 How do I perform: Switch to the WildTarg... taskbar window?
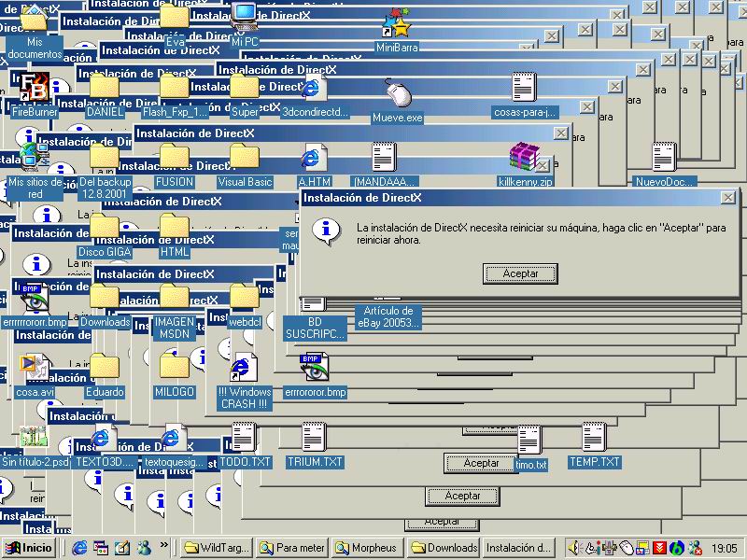click(217, 548)
